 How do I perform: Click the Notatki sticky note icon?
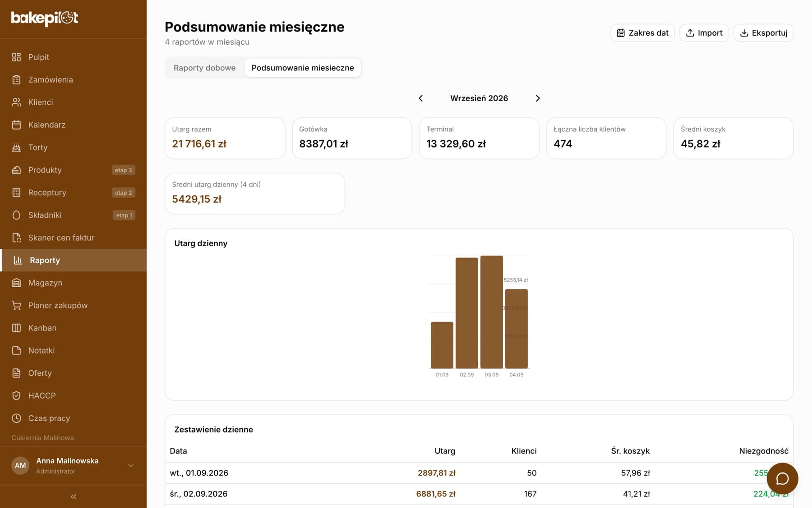(x=17, y=350)
